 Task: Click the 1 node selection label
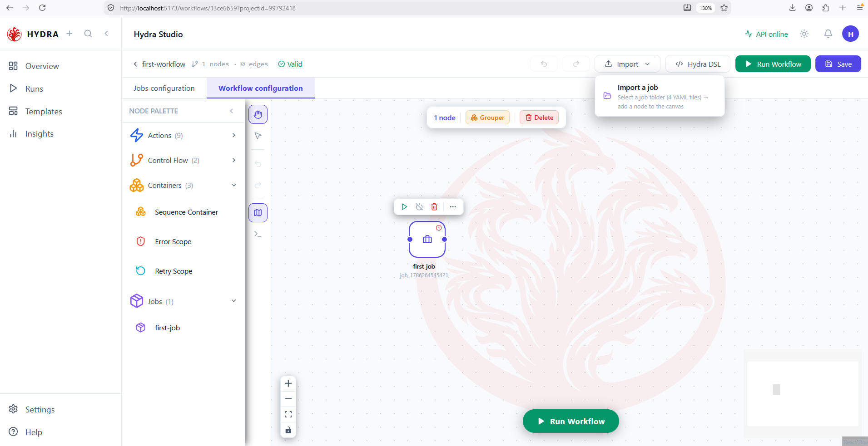(445, 118)
